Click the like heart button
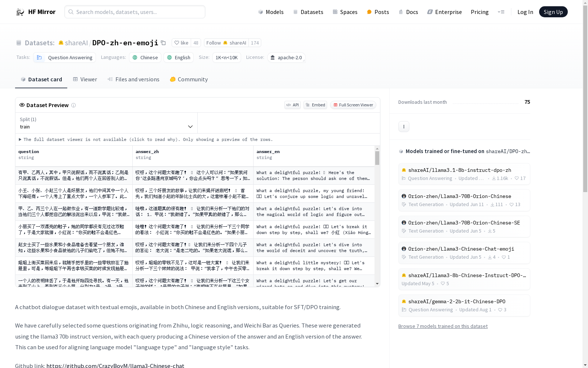 coord(181,43)
